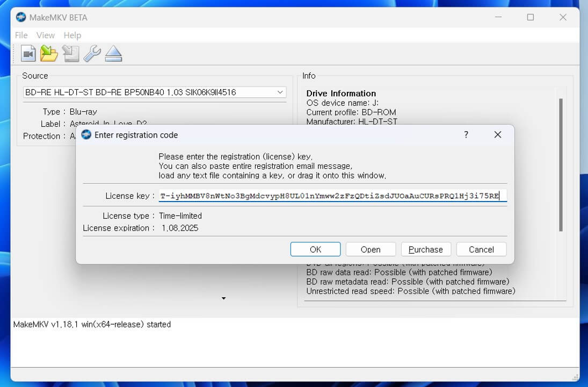Screen dimensions: 588x387
Task: Click the Purchase button
Action: pyautogui.click(x=426, y=249)
